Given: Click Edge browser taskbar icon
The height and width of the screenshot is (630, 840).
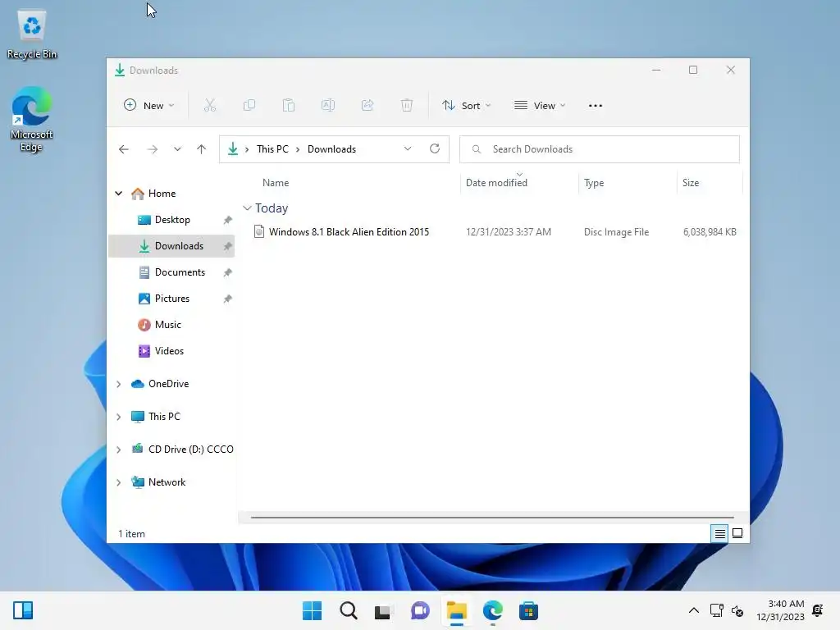Looking at the screenshot, I should point(492,610).
